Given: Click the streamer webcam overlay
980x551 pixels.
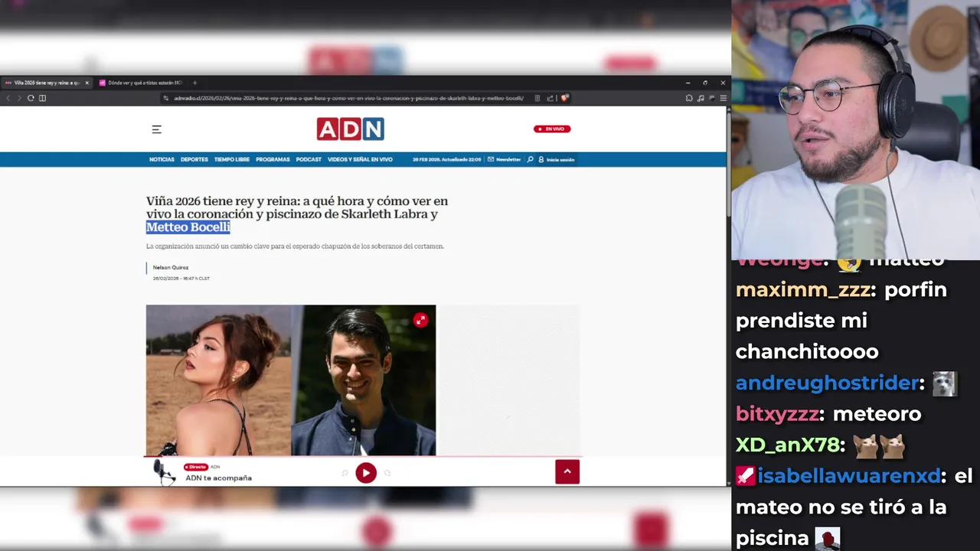Looking at the screenshot, I should click(855, 130).
